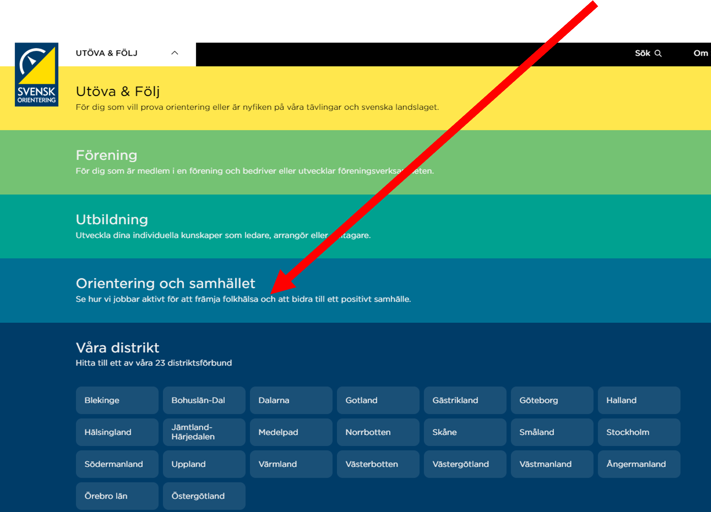
Task: Select the Östergötland district
Action: click(x=204, y=496)
